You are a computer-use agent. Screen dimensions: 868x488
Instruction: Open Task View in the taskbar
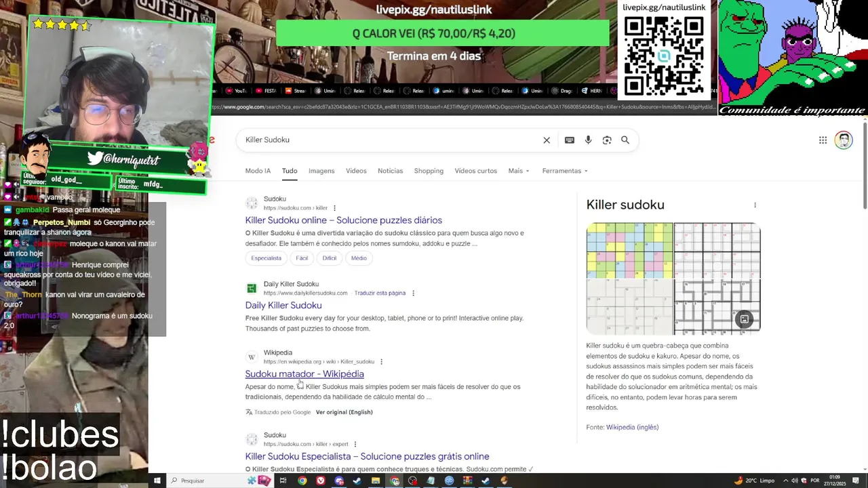(x=283, y=481)
